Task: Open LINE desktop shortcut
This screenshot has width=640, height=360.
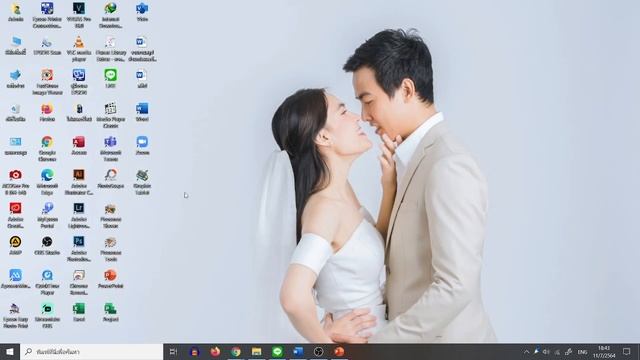Action: pos(110,78)
